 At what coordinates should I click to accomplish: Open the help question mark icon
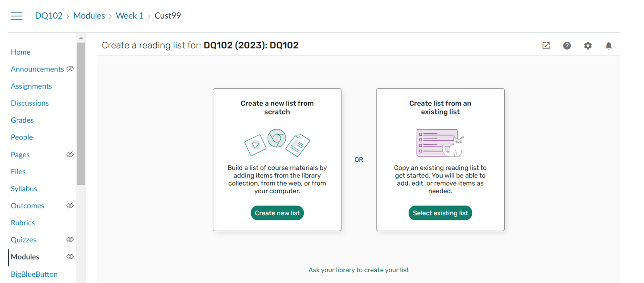point(567,46)
